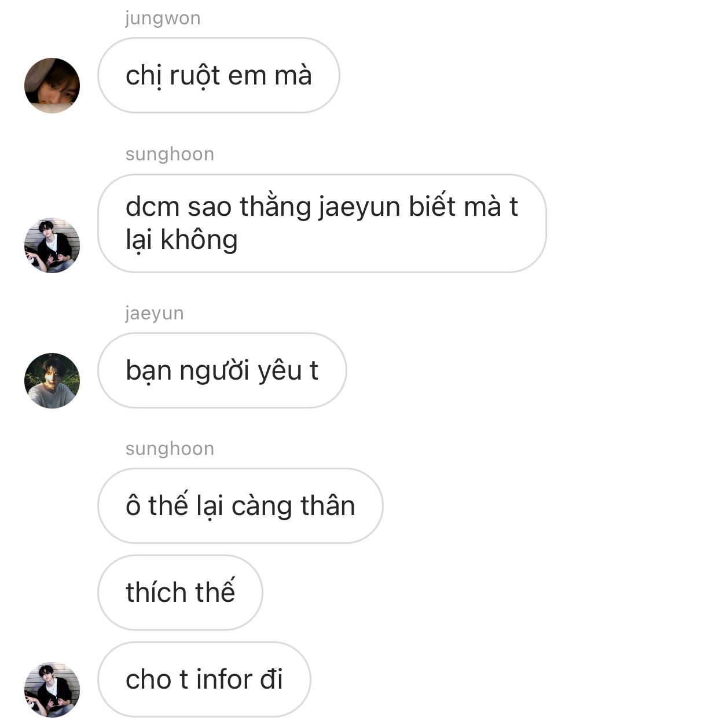Select the 'cho t infor đi' message
Viewport: 719px width, 728px height.
click(x=204, y=679)
